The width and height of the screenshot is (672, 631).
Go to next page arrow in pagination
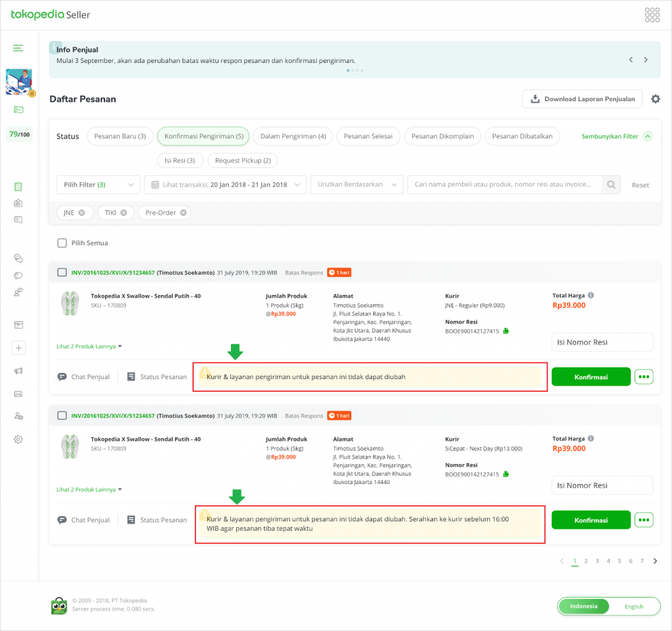click(656, 561)
